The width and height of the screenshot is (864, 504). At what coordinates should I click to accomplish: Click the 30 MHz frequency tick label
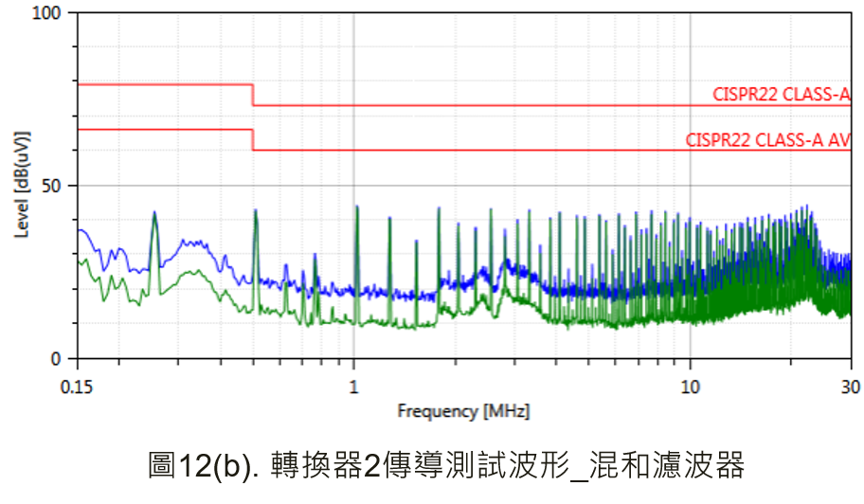(850, 387)
